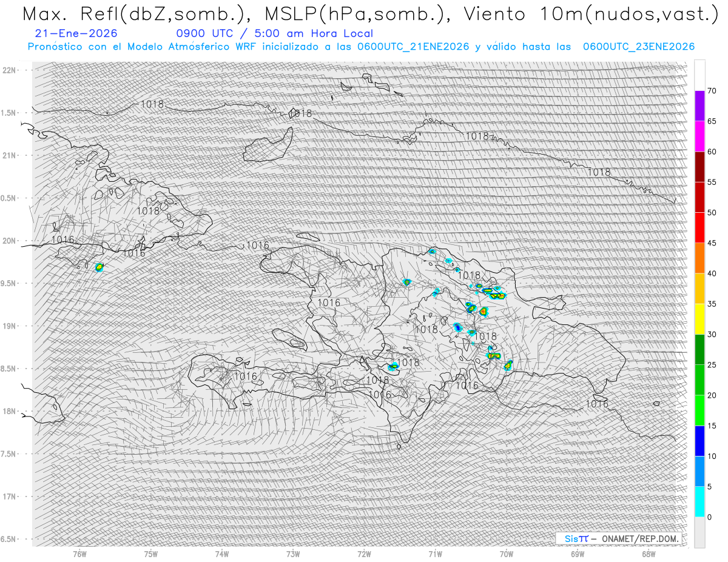Select the '69W' longitude label

tap(578, 554)
